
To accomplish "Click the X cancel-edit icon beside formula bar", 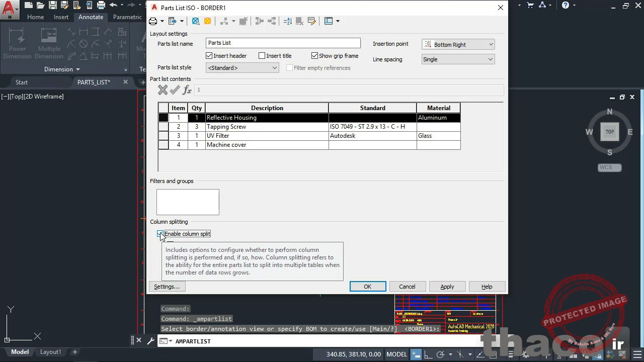I will tap(163, 90).
